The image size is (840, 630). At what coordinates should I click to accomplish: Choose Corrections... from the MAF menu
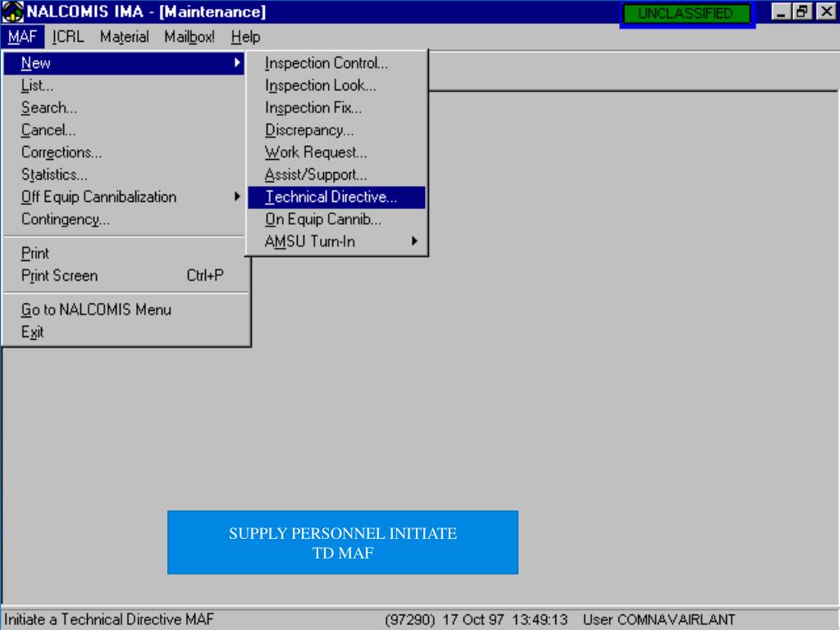coord(124,153)
